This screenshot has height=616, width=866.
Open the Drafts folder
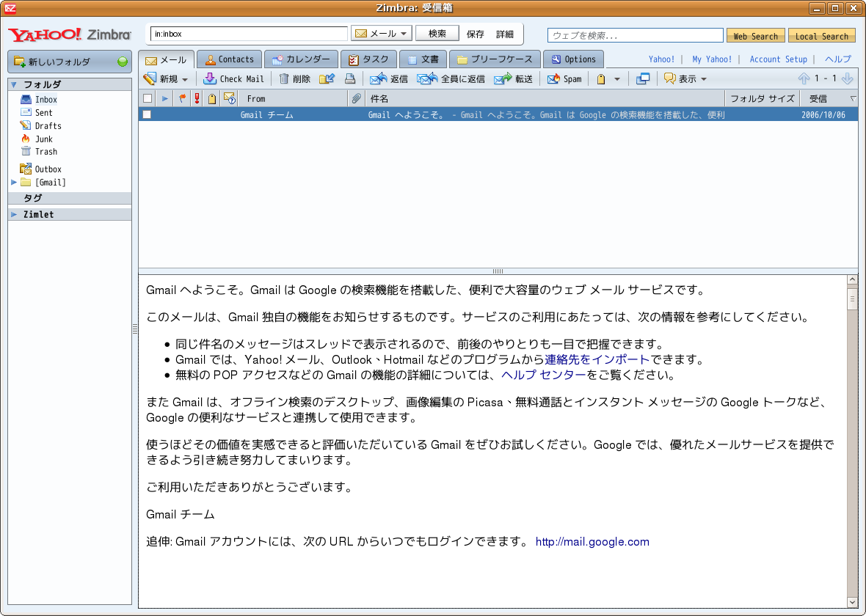(48, 126)
